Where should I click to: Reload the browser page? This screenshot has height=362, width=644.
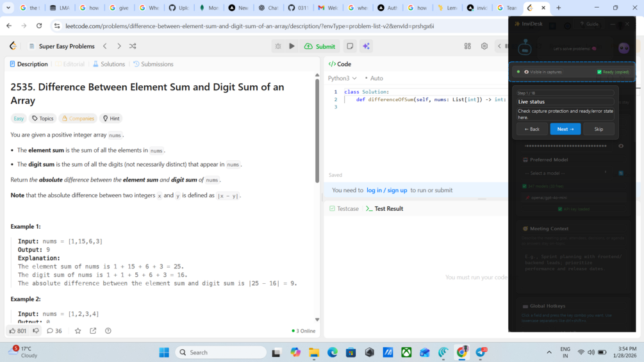(39, 26)
